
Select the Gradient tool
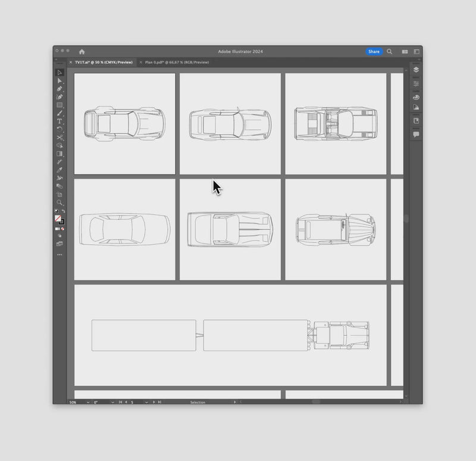[x=59, y=154]
